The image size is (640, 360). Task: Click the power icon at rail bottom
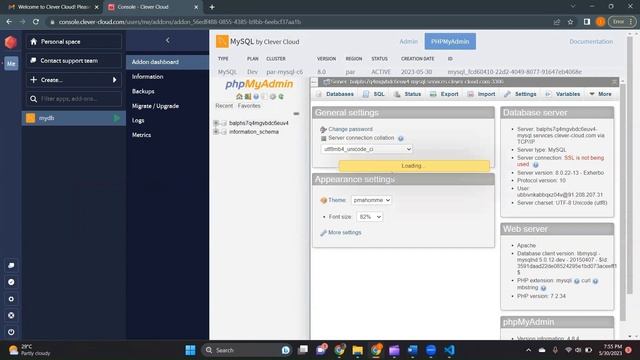pos(11,332)
